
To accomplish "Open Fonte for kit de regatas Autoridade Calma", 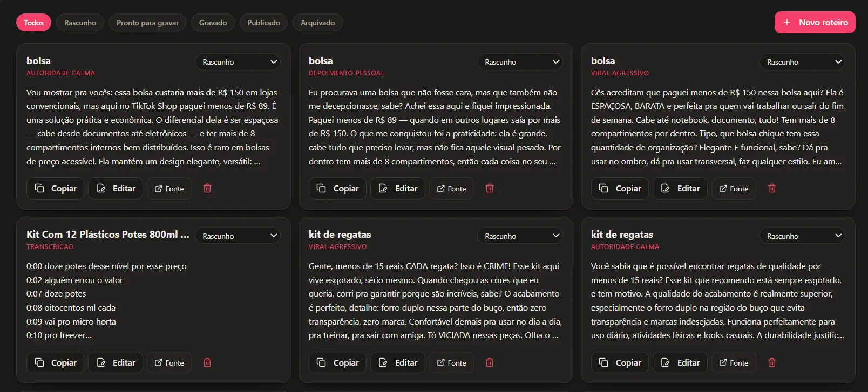I will (734, 362).
